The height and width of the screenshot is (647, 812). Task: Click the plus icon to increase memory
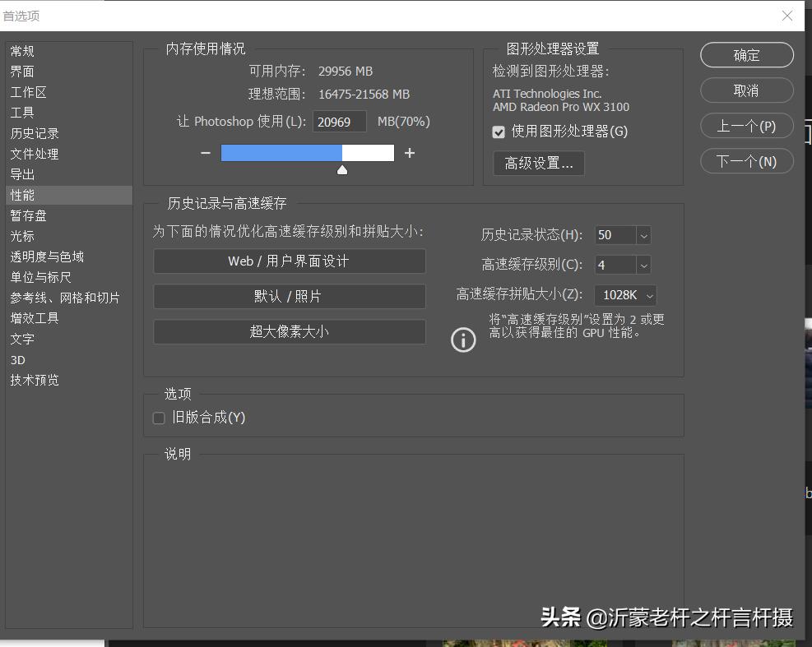pos(410,153)
